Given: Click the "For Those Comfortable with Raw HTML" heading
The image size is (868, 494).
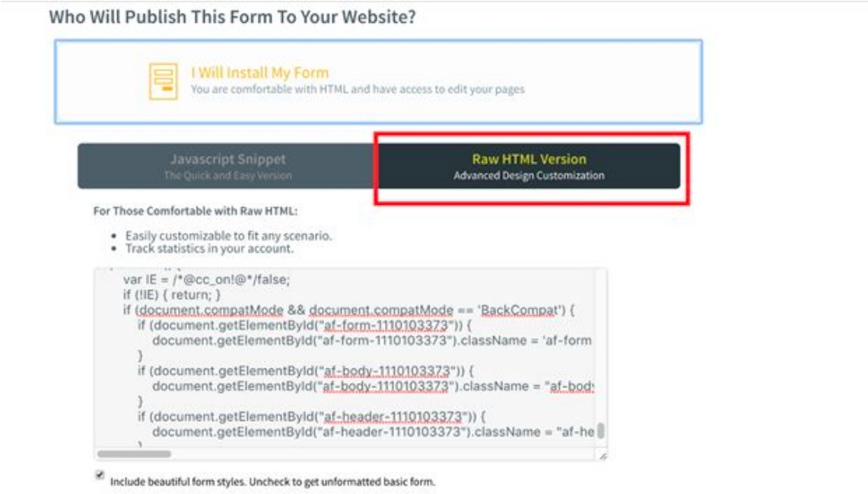Looking at the screenshot, I should coord(196,211).
